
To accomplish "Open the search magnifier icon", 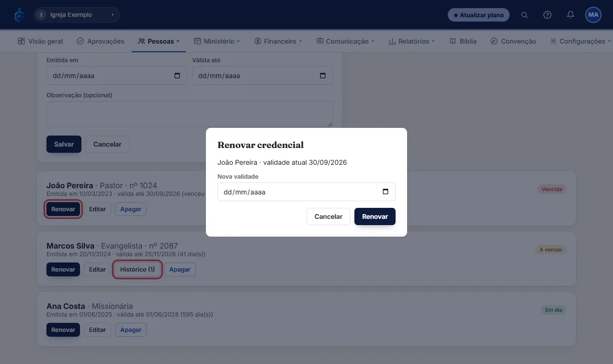I will [524, 15].
